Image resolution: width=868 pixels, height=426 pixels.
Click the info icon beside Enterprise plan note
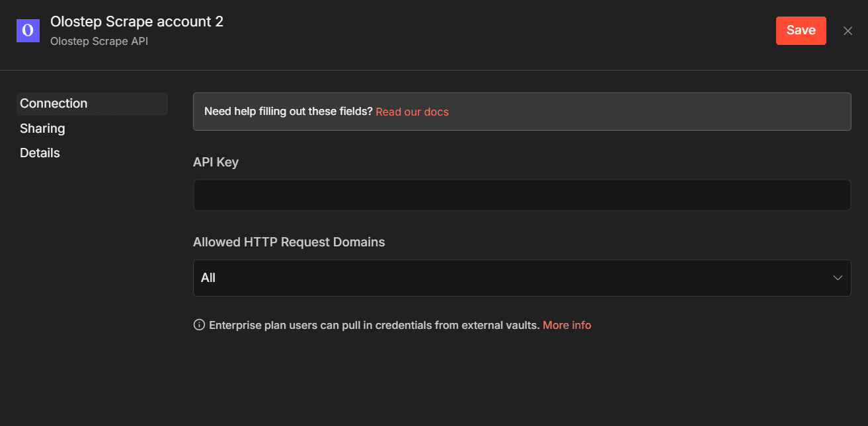coord(199,325)
